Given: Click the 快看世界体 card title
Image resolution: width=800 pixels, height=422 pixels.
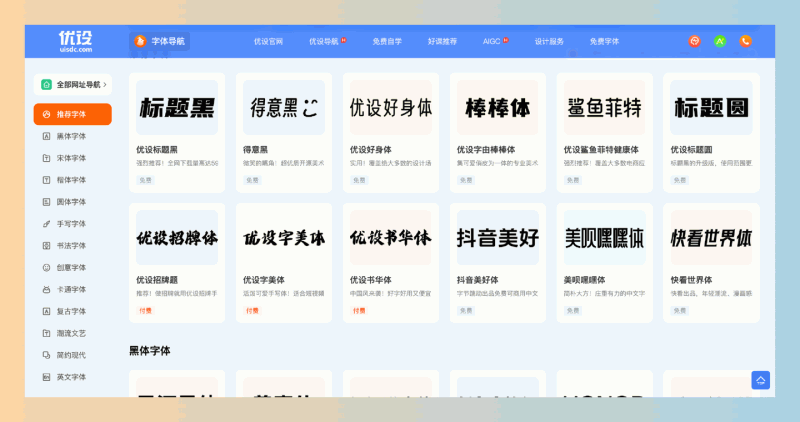Looking at the screenshot, I should point(691,280).
